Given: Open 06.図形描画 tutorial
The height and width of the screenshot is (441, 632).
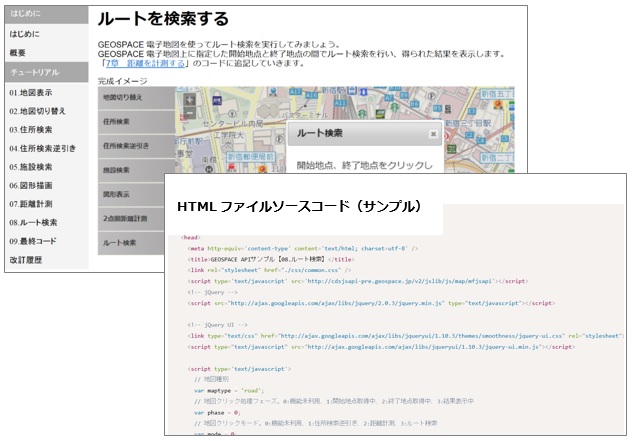Looking at the screenshot, I should coord(31,185).
